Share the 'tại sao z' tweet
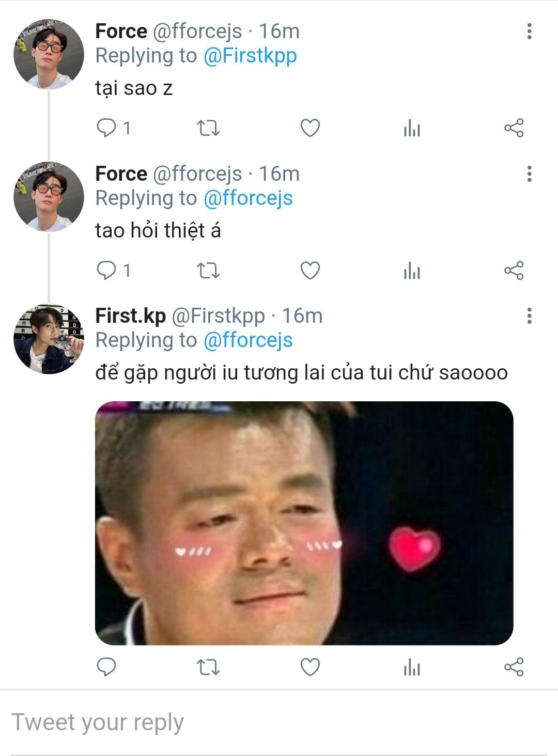This screenshot has width=558, height=756. (x=514, y=128)
